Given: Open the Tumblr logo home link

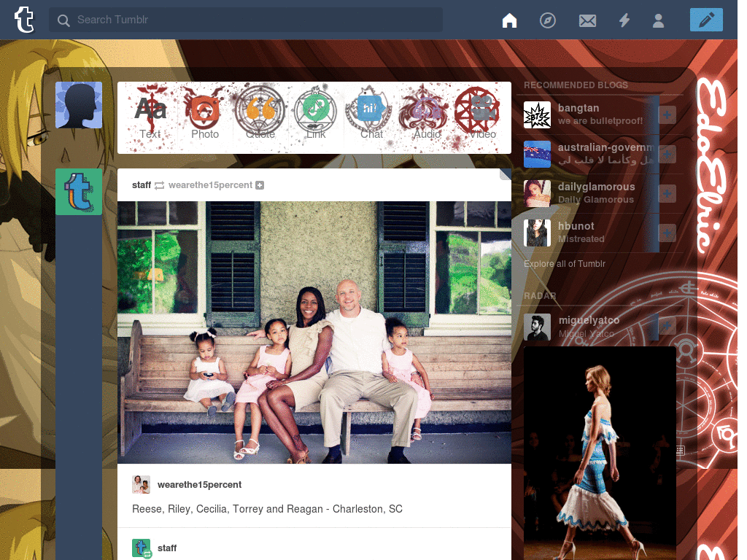Looking at the screenshot, I should click(24, 20).
